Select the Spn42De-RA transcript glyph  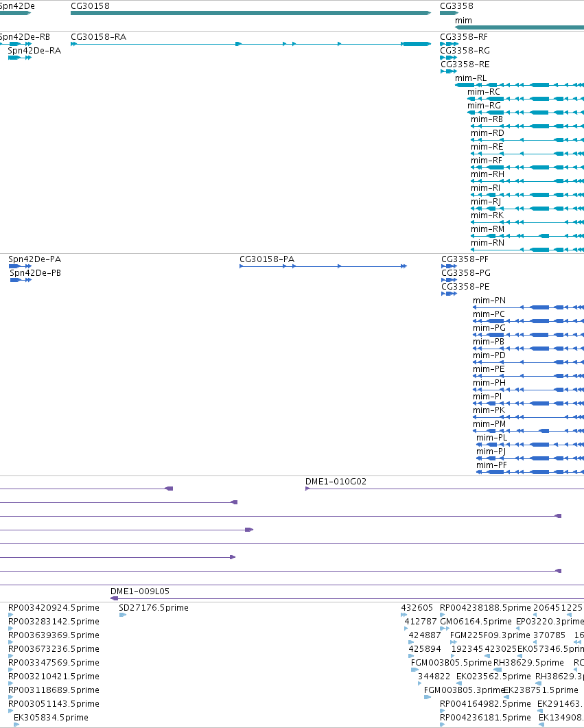coord(19,58)
